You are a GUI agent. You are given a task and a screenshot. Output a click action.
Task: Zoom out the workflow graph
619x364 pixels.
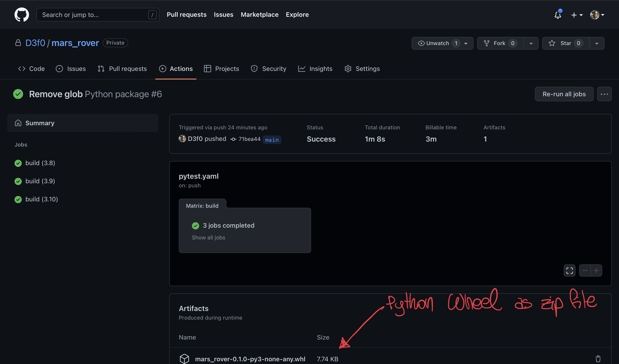click(585, 270)
